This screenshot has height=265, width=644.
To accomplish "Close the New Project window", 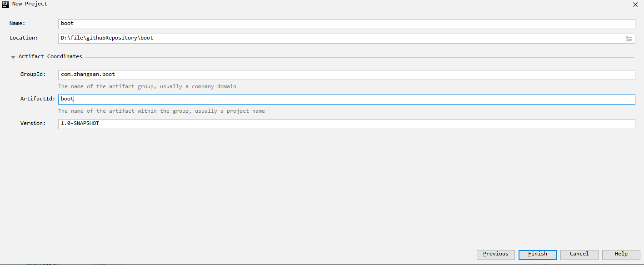I will pos(635,4).
